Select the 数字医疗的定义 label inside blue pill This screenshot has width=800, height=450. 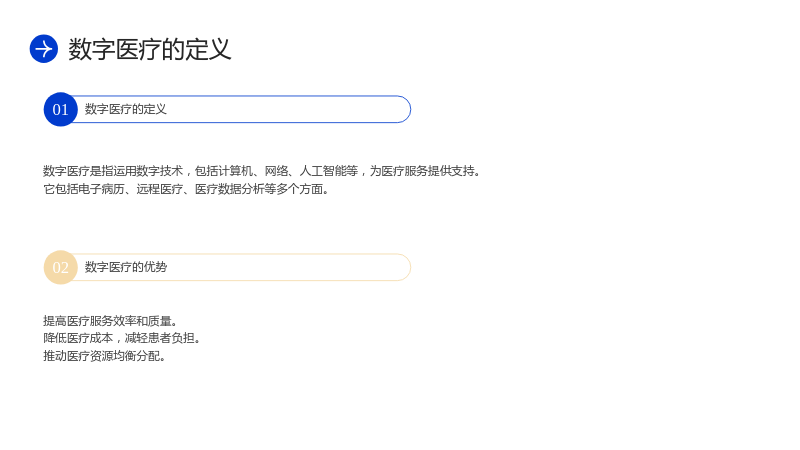pos(126,109)
